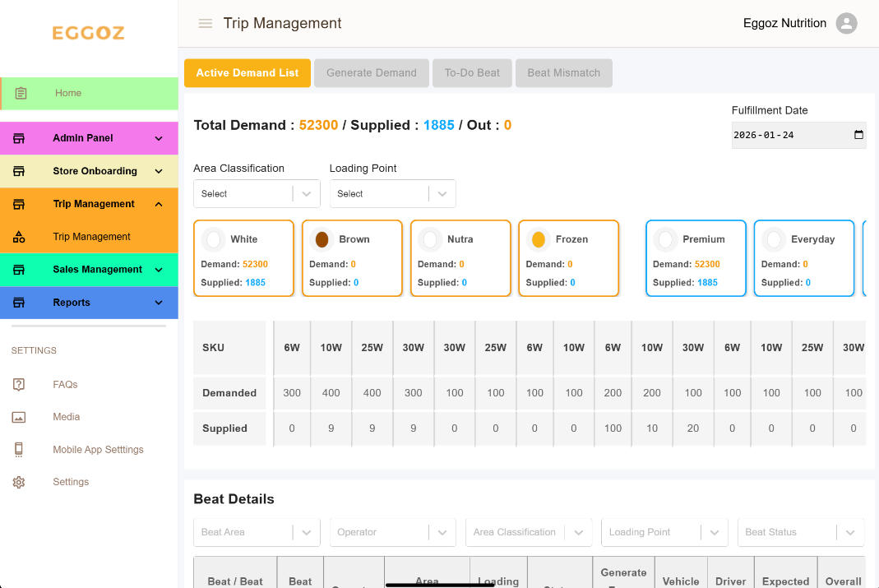
Task: Open the user profile avatar icon
Action: pos(846,24)
